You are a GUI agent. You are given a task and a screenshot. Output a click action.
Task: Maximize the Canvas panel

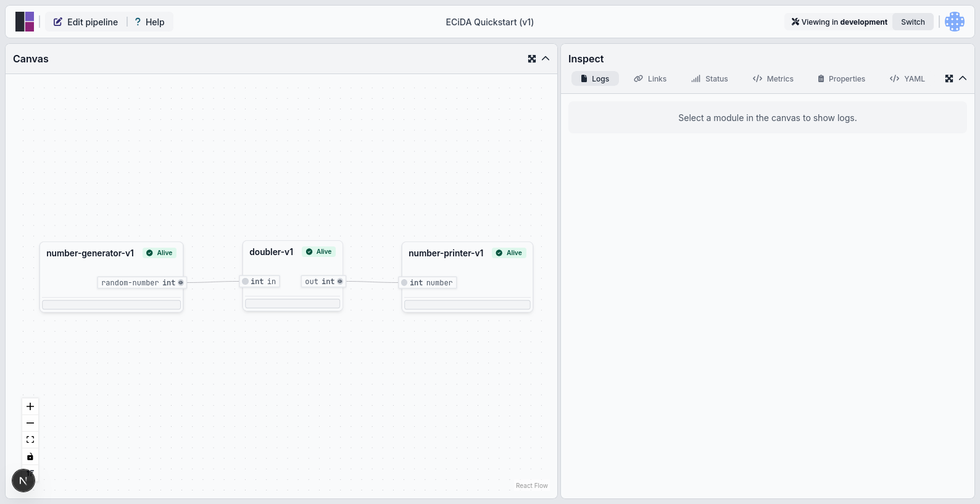click(532, 59)
